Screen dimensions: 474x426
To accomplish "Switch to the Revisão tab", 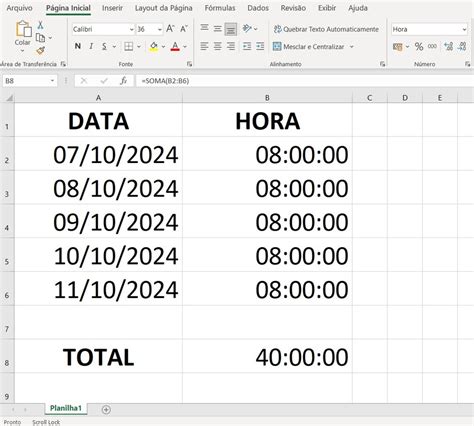I will click(293, 8).
